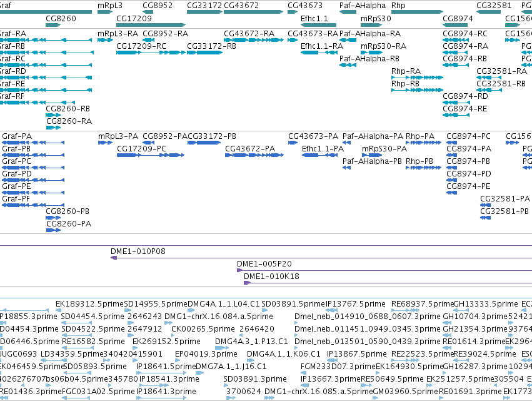This screenshot has height=401, width=532.
Task: Click the CK00265.5prime EST label
Action: pos(203,329)
